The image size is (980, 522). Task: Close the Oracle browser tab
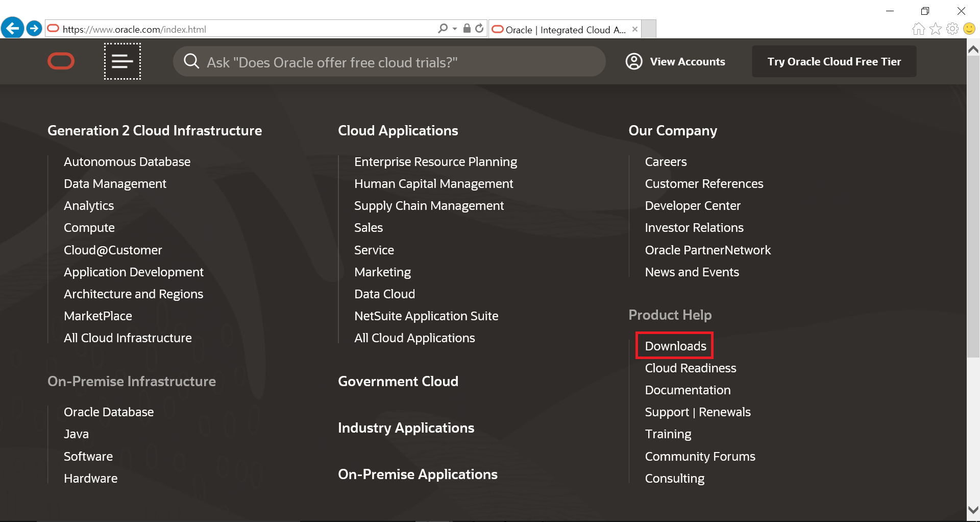tap(635, 29)
